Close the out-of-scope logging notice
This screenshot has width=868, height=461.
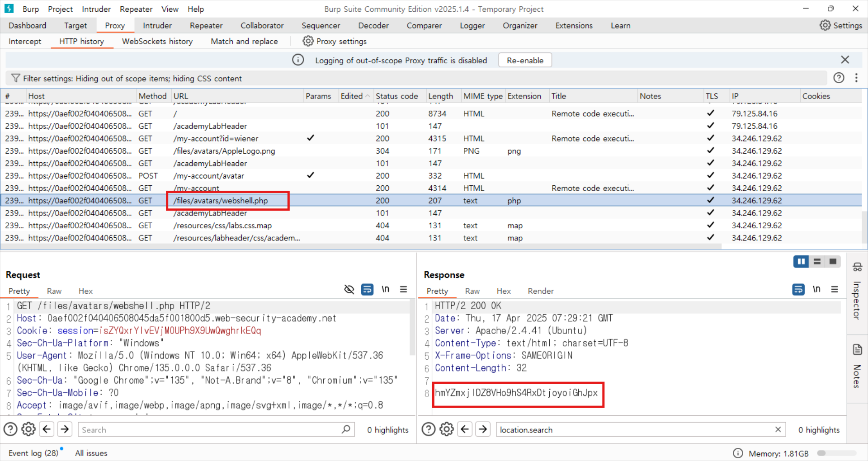tap(845, 60)
